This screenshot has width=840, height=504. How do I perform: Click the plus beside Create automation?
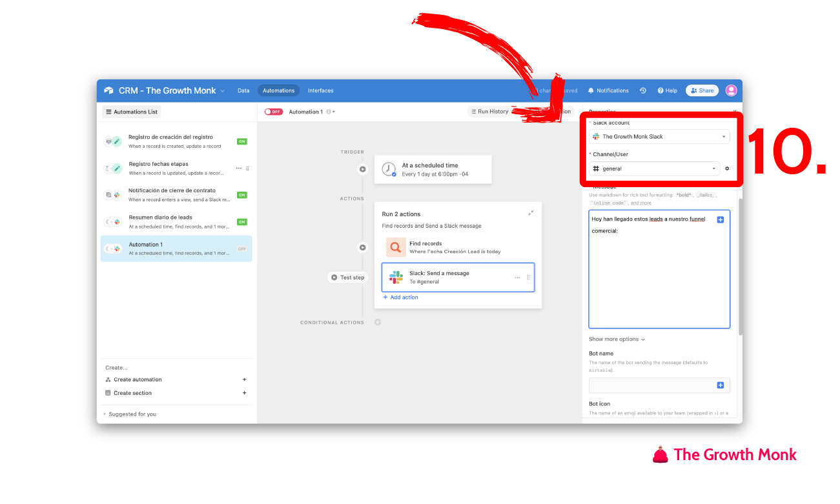(244, 379)
